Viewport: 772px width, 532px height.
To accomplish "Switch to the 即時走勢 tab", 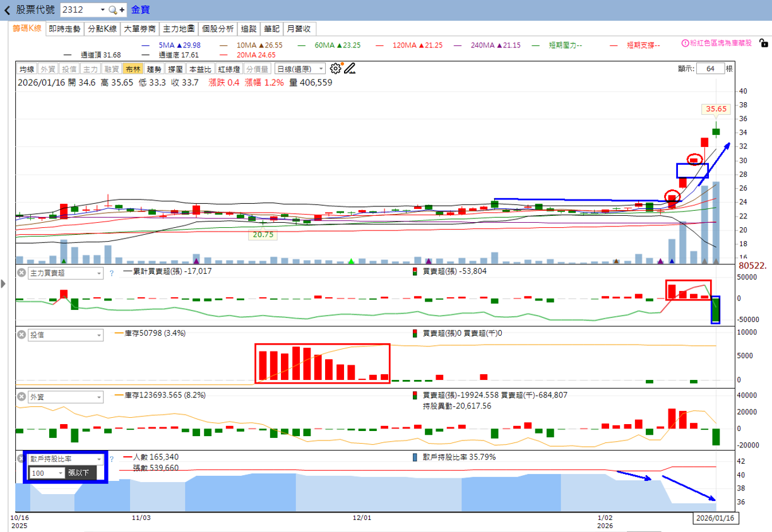I will pyautogui.click(x=64, y=28).
